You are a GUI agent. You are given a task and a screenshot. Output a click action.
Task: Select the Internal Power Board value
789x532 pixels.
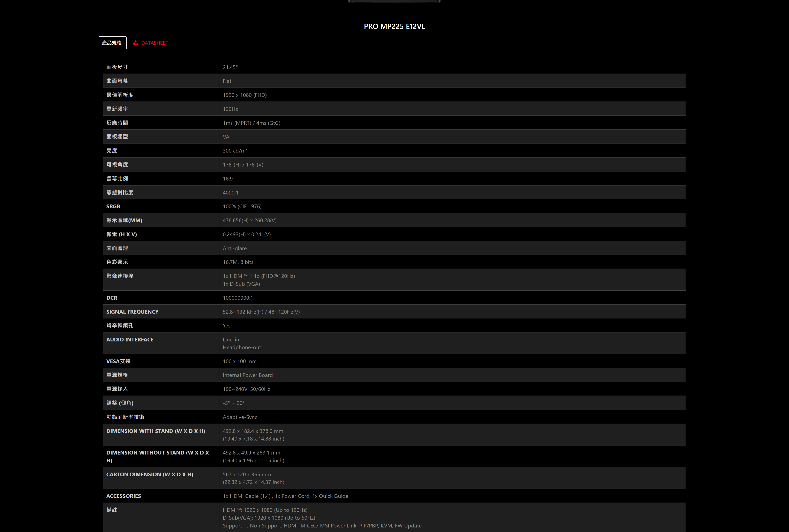pos(248,375)
